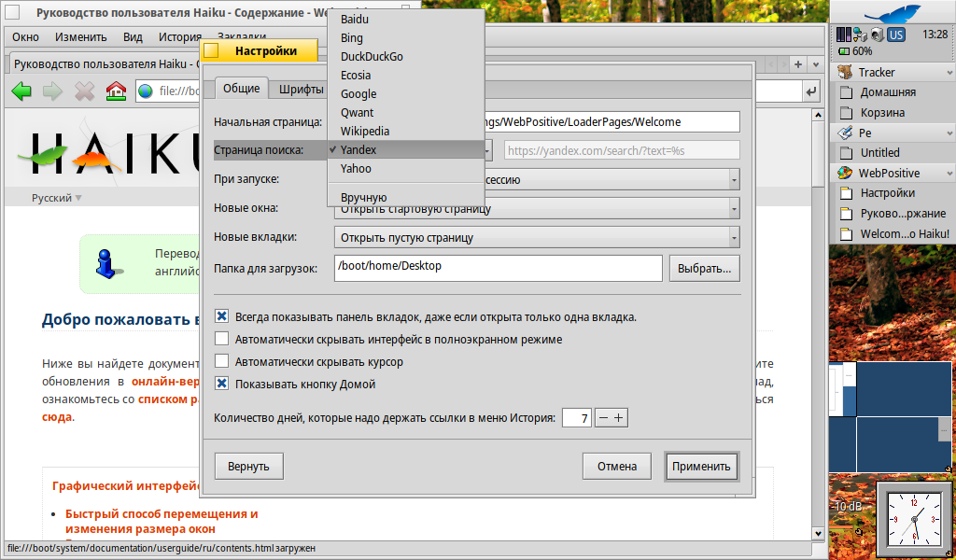Click the red Stop loading icon

(x=84, y=91)
